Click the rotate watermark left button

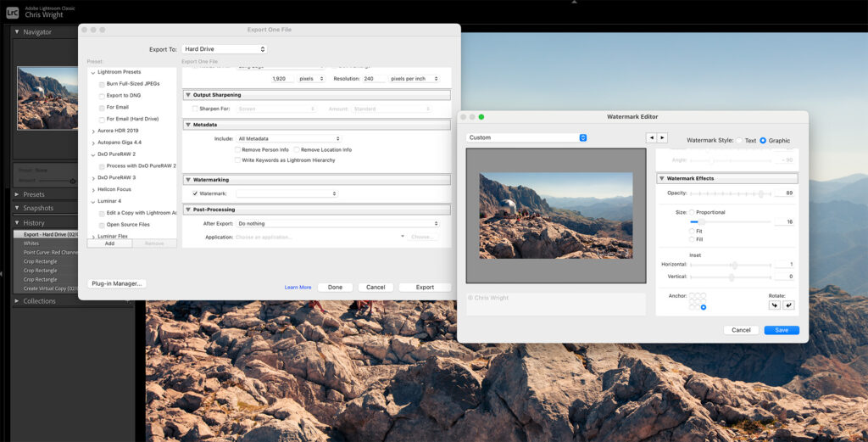(x=774, y=305)
